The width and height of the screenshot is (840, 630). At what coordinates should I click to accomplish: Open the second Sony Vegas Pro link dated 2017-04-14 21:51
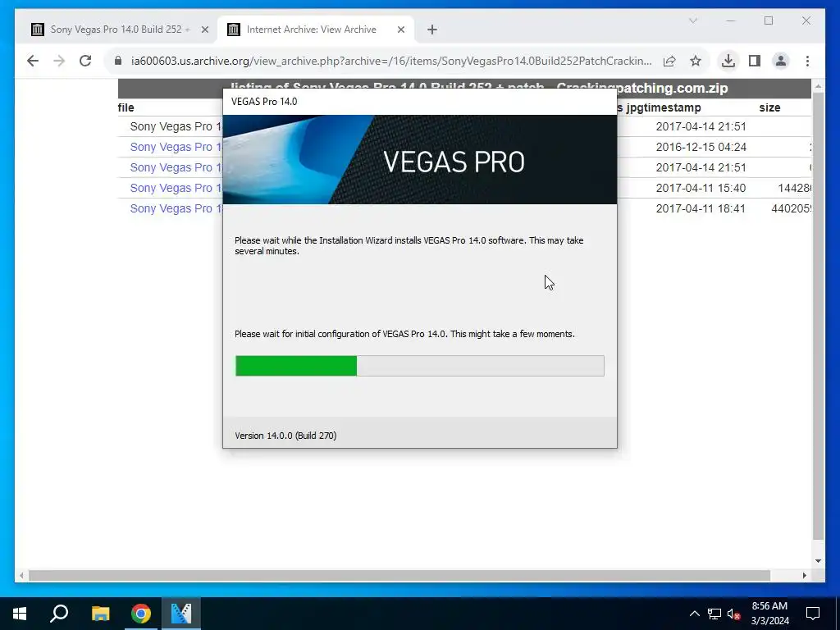[176, 167]
